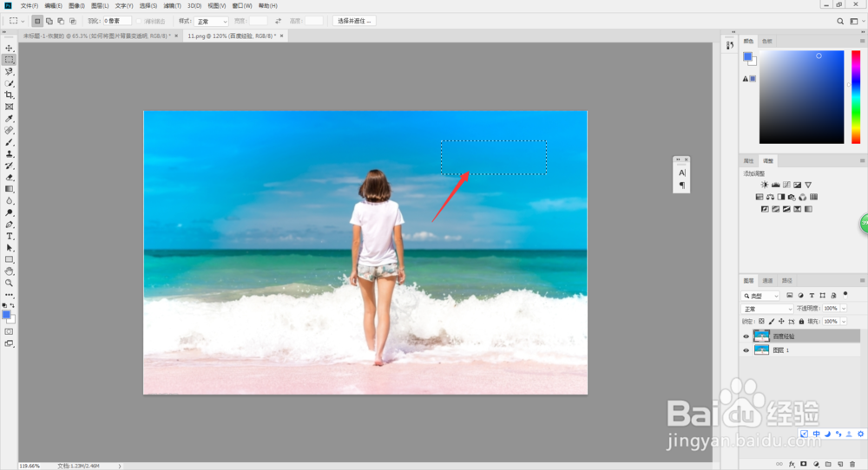
Task: Open the 窗口(W) menu
Action: [x=242, y=5]
